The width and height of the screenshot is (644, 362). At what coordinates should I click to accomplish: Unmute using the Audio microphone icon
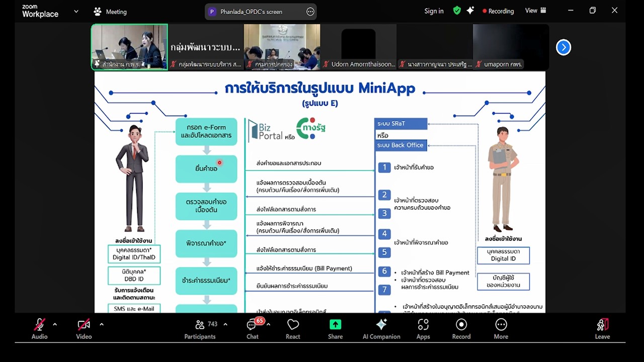tap(39, 325)
